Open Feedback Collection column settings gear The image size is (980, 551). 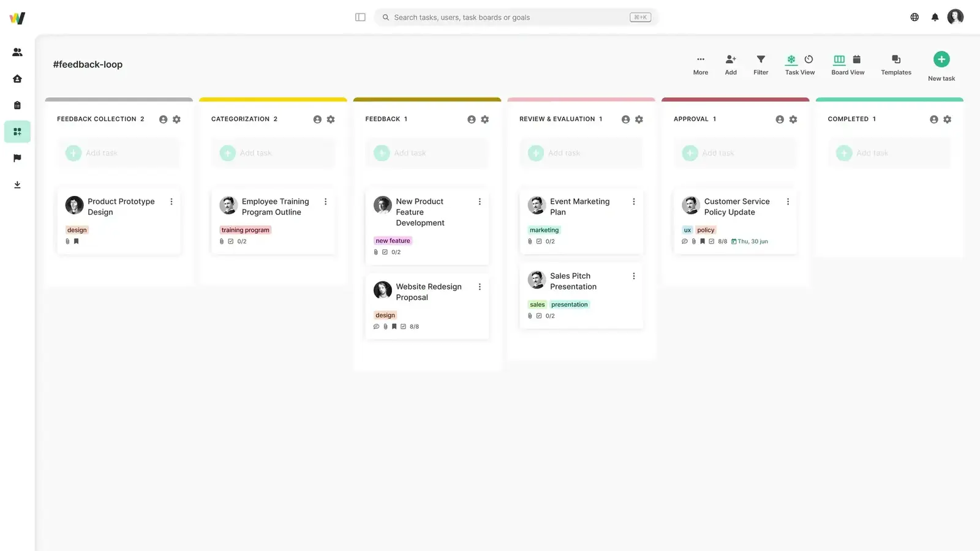pos(176,119)
